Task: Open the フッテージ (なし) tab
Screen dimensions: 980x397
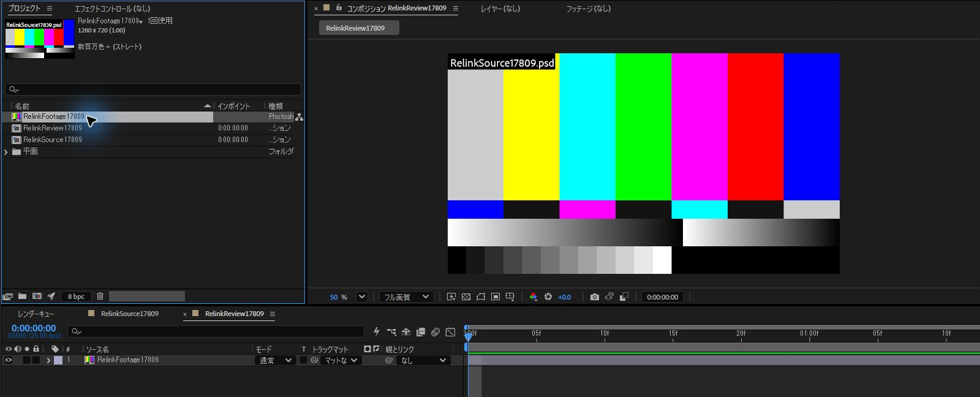Action: coord(588,9)
